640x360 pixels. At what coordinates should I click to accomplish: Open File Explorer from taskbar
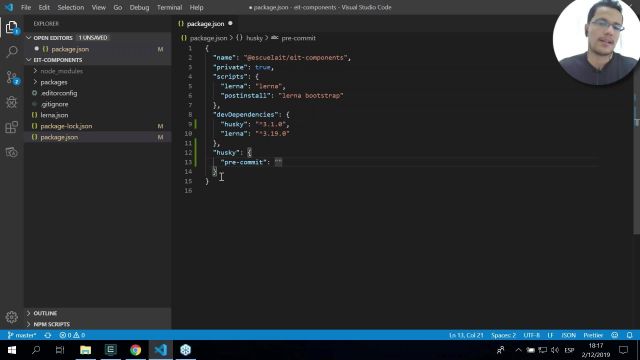[x=85, y=350]
